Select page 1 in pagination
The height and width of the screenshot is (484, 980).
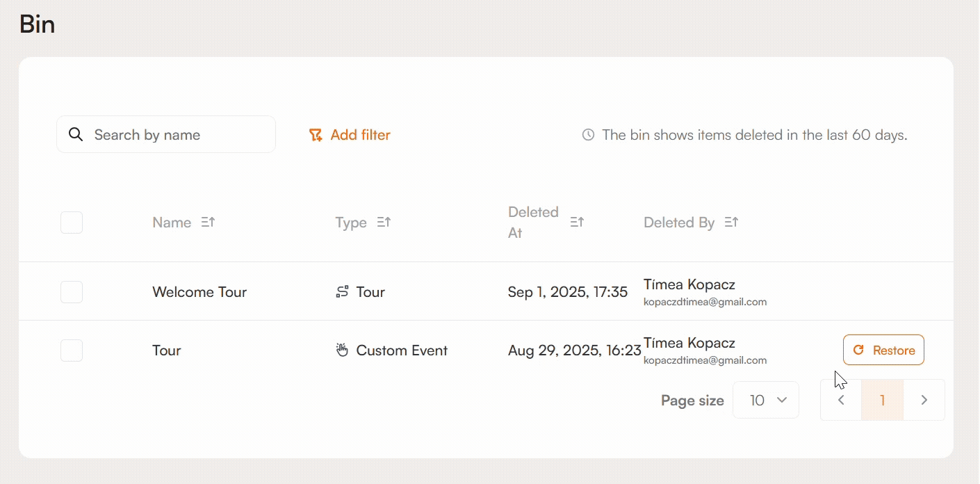[882, 400]
